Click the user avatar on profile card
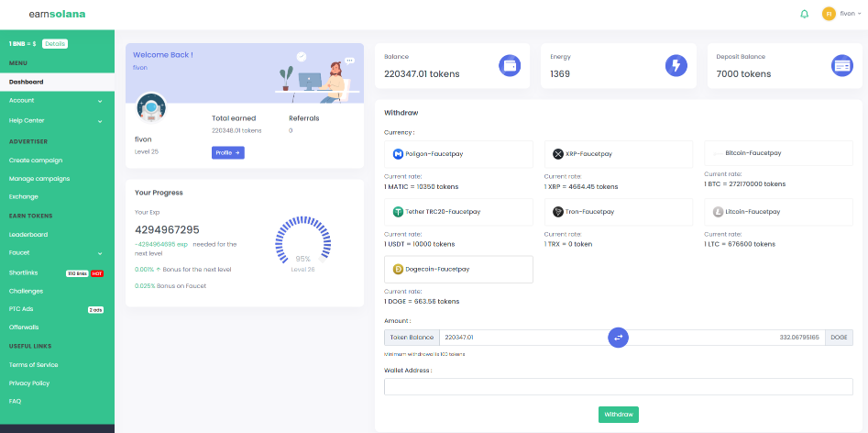 tap(150, 107)
